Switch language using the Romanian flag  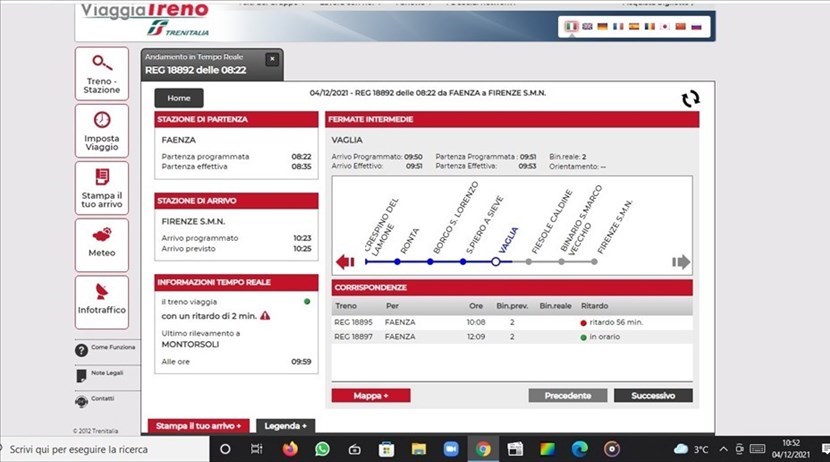coord(649,26)
